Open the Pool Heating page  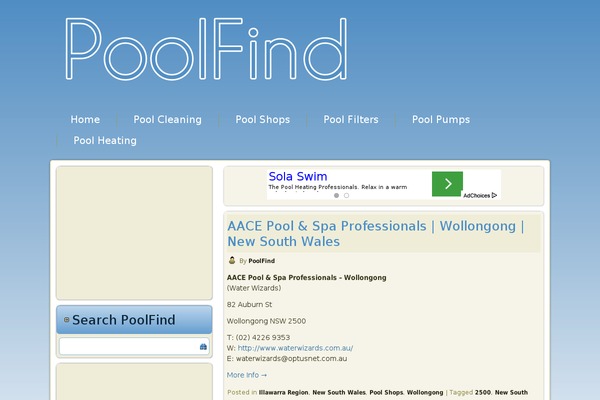[105, 140]
